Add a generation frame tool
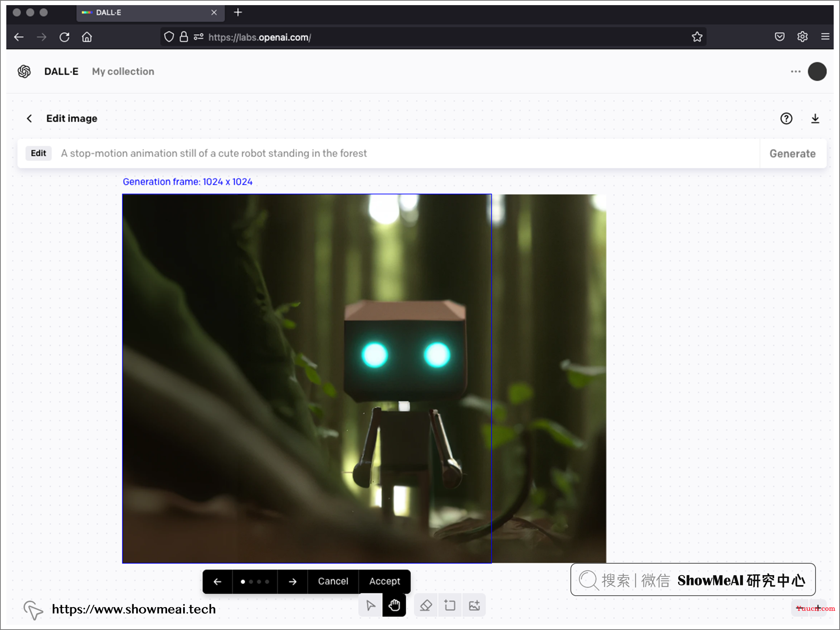The height and width of the screenshot is (630, 840). 450,606
